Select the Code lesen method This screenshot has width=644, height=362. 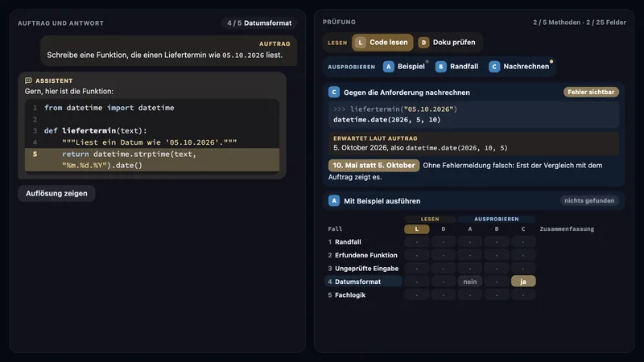point(382,43)
